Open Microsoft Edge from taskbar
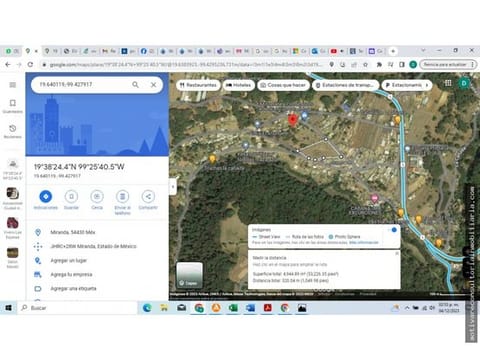This screenshot has height=360, width=480. tap(147, 308)
